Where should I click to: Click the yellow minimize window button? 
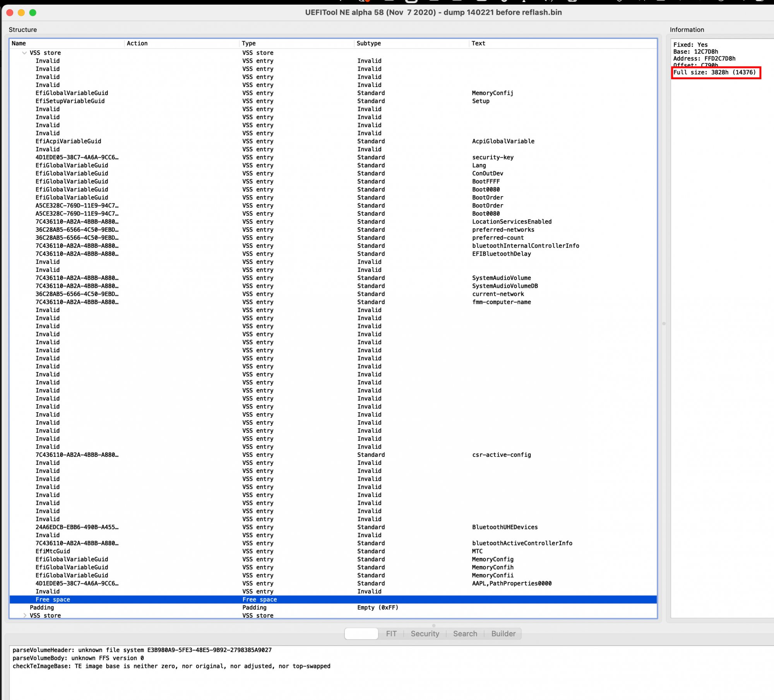[21, 12]
